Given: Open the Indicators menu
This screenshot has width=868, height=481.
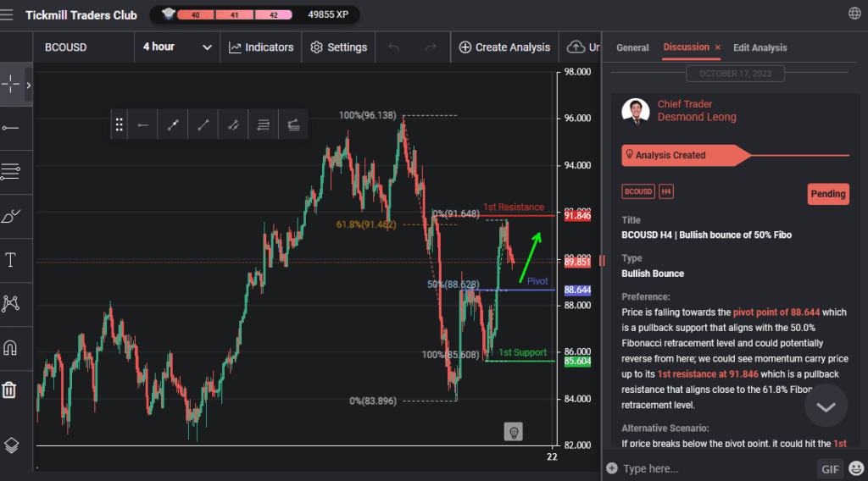Looking at the screenshot, I should point(261,47).
